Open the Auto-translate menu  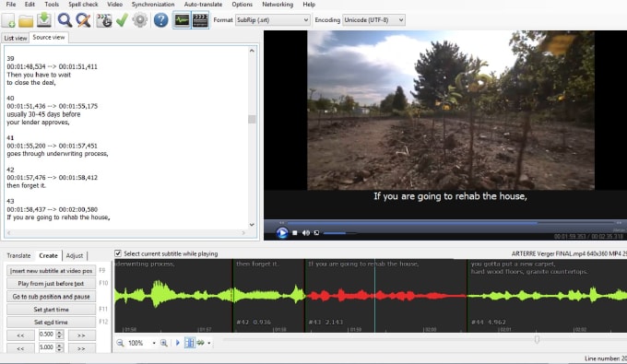[203, 5]
